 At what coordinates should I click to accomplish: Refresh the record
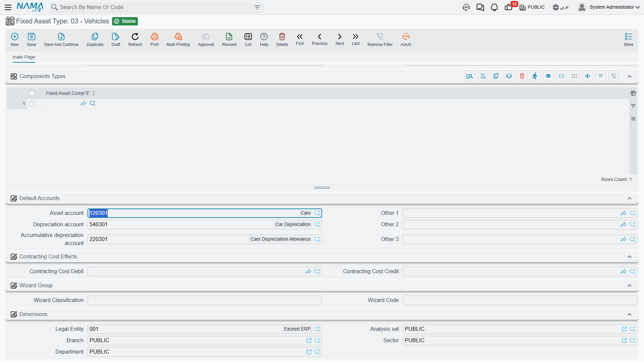click(135, 40)
